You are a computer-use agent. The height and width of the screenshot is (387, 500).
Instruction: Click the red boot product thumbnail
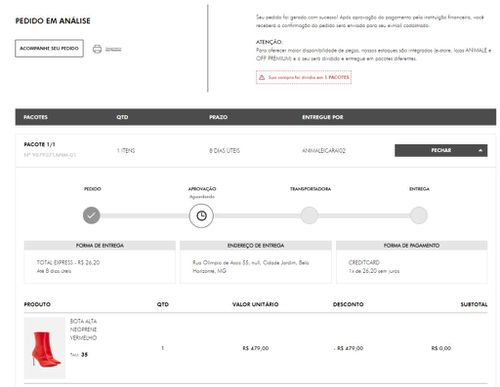tap(45, 348)
